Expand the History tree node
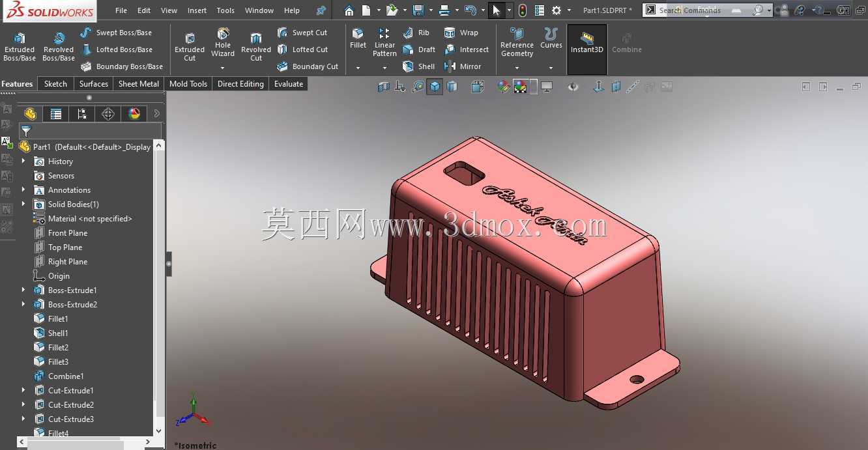 (23, 161)
